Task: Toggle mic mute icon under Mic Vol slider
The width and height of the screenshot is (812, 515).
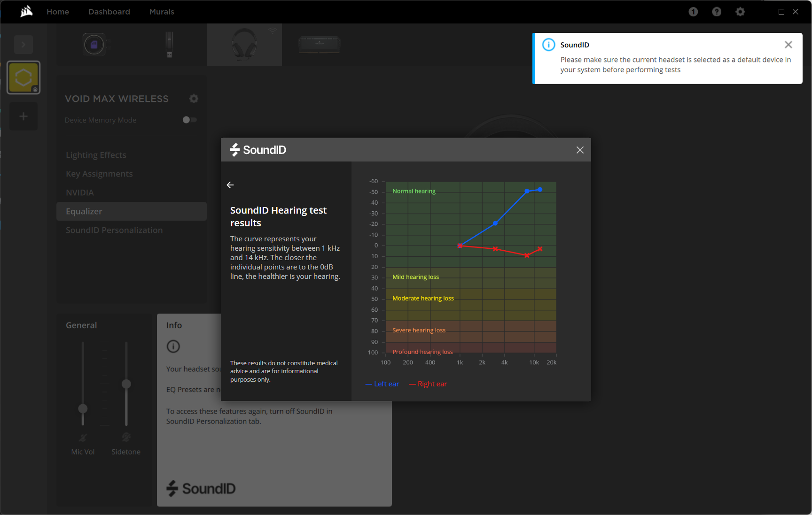Action: click(x=83, y=438)
